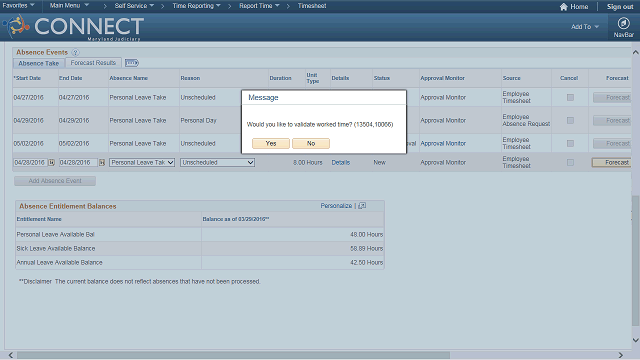
Task: Click the vertical scrollbar thumb
Action: tap(636, 261)
